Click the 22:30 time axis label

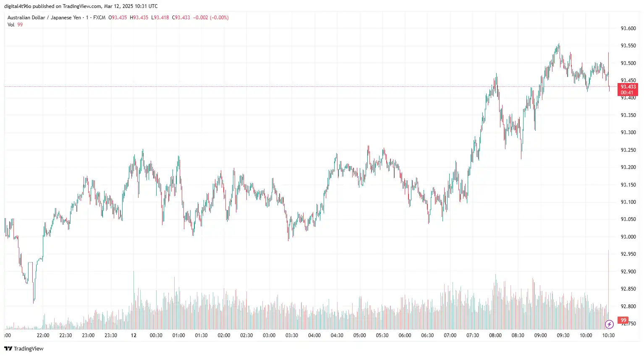point(65,335)
